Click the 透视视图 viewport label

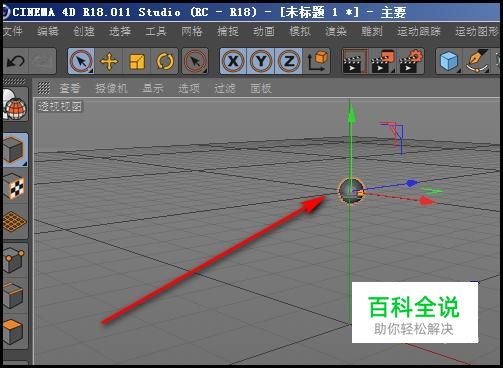[60, 107]
